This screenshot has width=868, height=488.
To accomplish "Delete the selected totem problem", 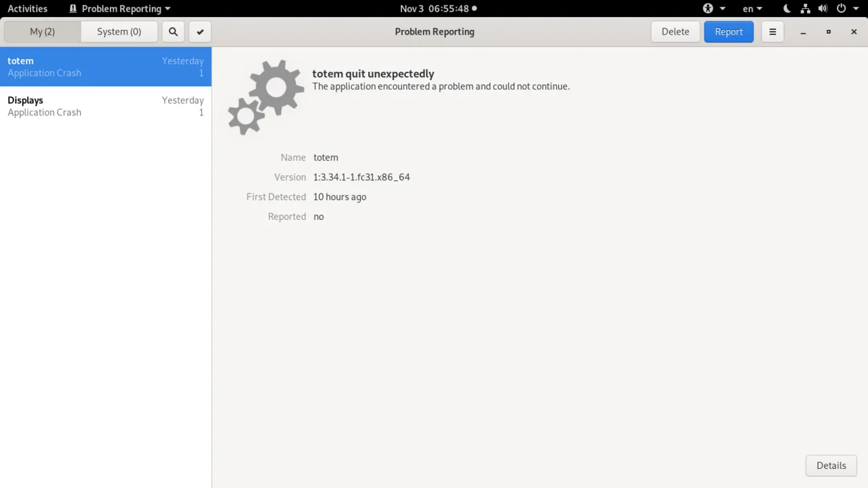I will [675, 32].
